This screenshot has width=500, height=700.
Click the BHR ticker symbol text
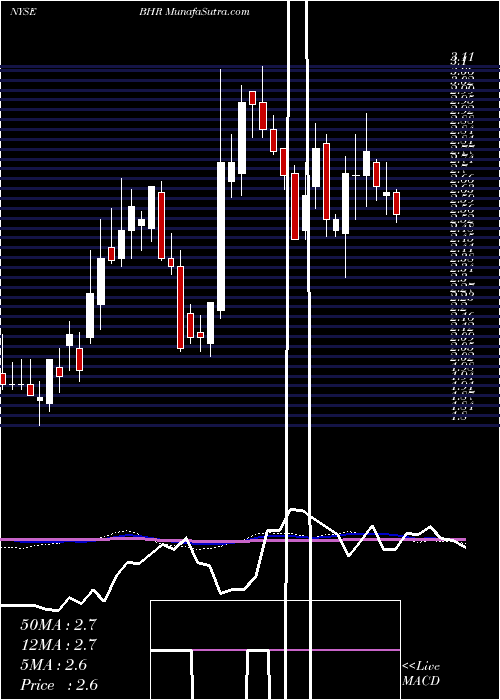(x=151, y=12)
